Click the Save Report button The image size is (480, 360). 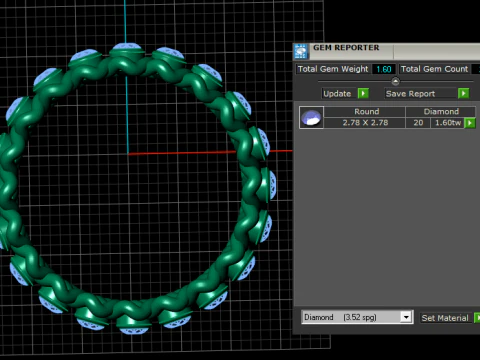pos(420,94)
